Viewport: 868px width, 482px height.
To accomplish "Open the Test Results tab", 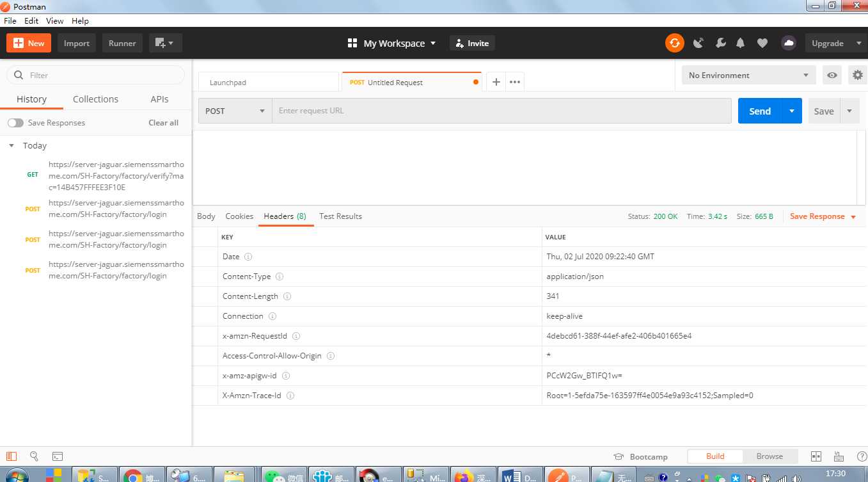I will [340, 216].
